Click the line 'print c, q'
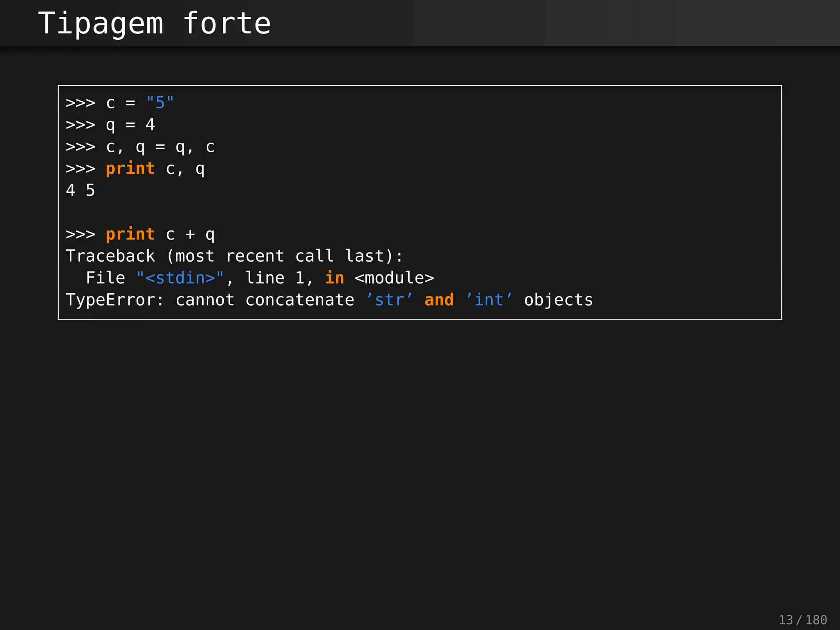This screenshot has height=630, width=840. point(135,169)
